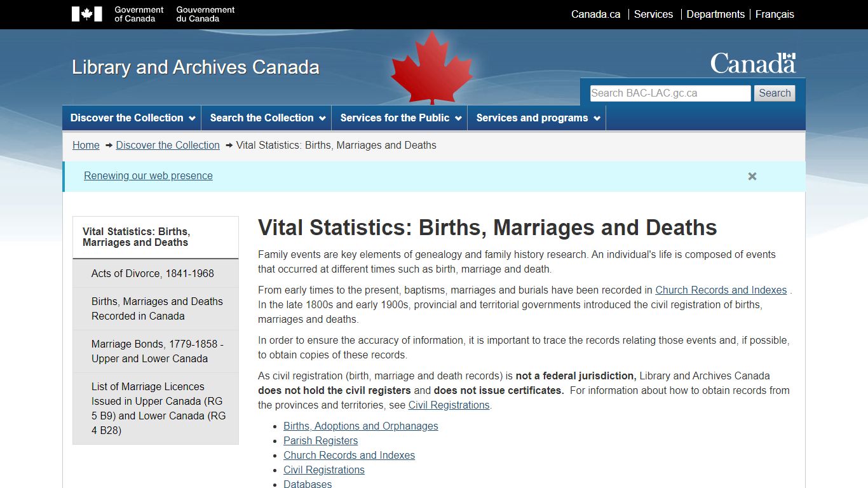868x488 pixels.
Task: Click the Canada wordmark logo
Action: [x=753, y=64]
